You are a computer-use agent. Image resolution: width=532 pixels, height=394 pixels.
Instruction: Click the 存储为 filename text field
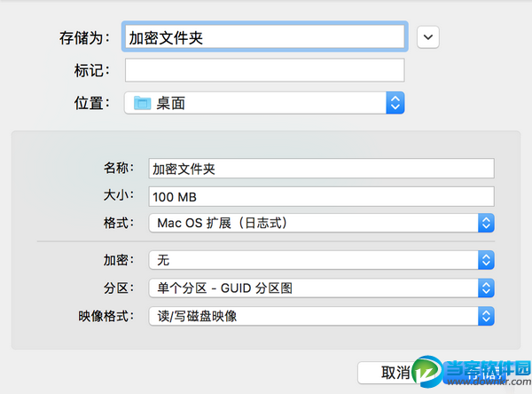point(264,37)
